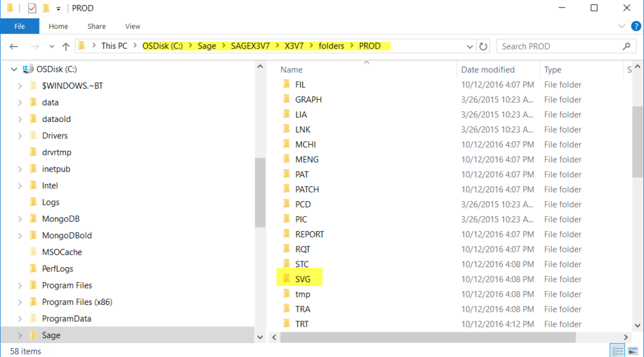Switch to Large icons view in status bar
644x357 pixels.
[633, 351]
